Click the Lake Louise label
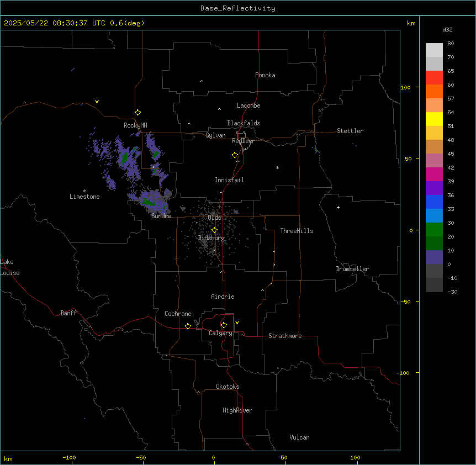 click(x=10, y=267)
